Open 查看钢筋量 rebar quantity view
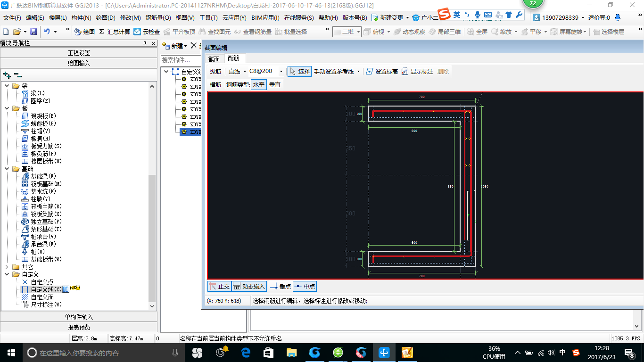 (x=253, y=32)
